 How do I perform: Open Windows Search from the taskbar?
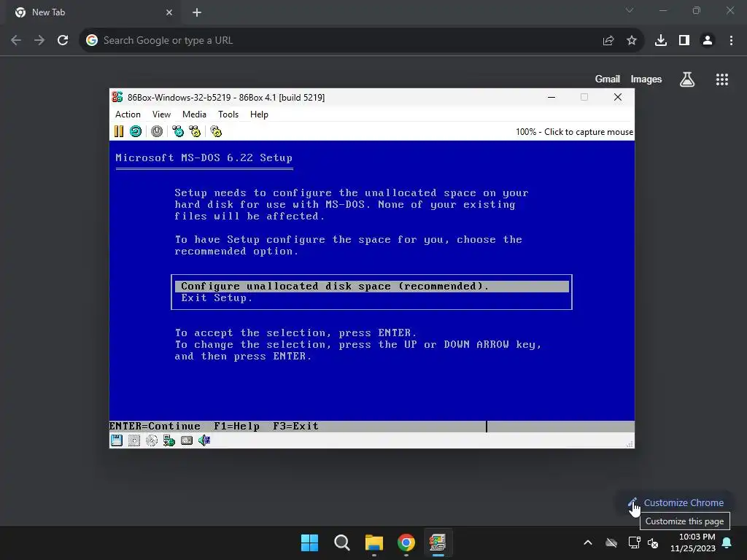click(342, 542)
